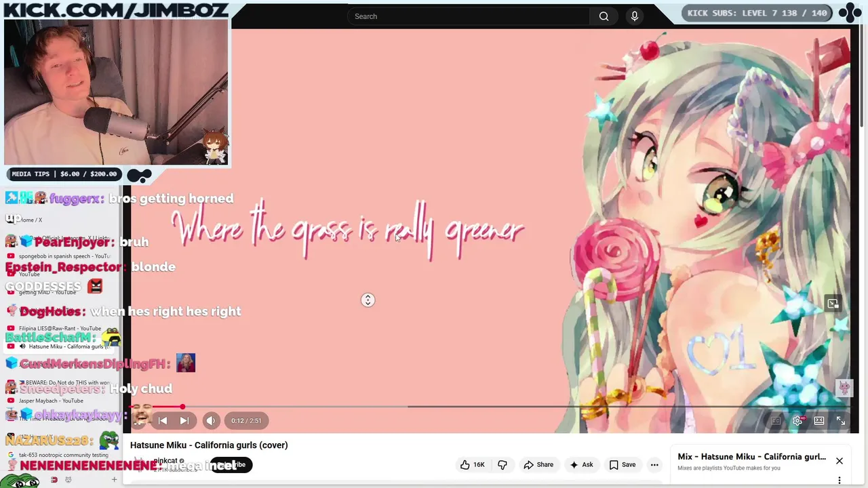The height and width of the screenshot is (488, 868).
Task: Open the Mix - Hatsune Miku playlist title
Action: [x=751, y=457]
